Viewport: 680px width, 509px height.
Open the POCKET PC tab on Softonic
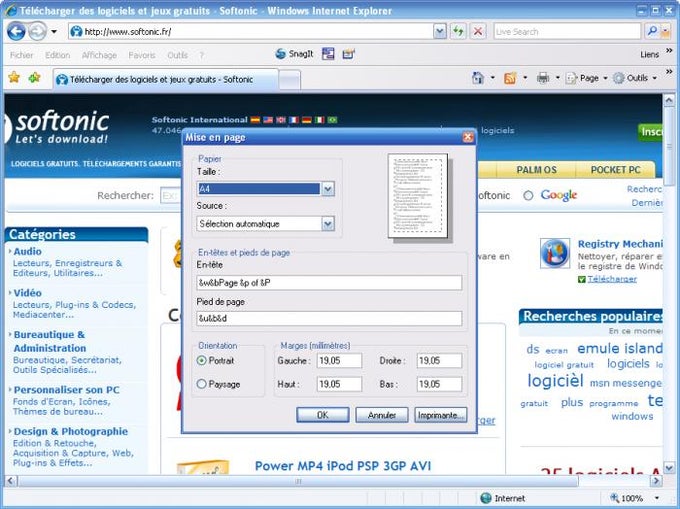point(615,170)
